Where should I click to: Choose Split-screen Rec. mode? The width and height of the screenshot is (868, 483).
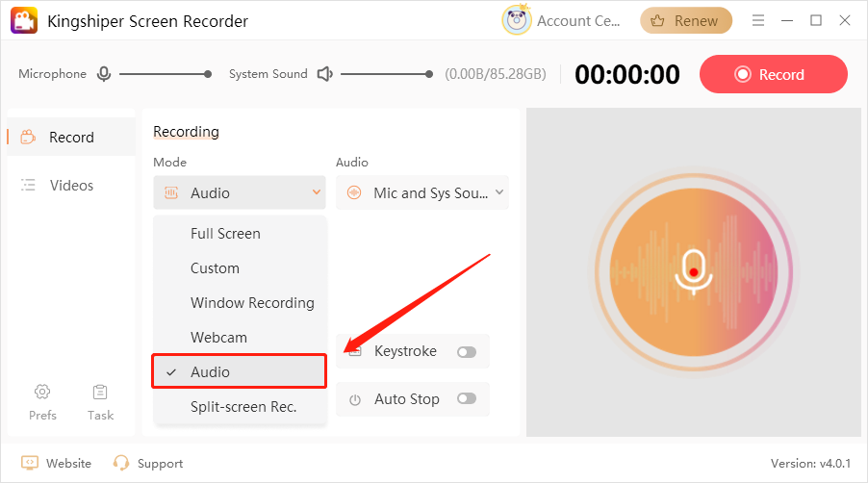coord(240,407)
